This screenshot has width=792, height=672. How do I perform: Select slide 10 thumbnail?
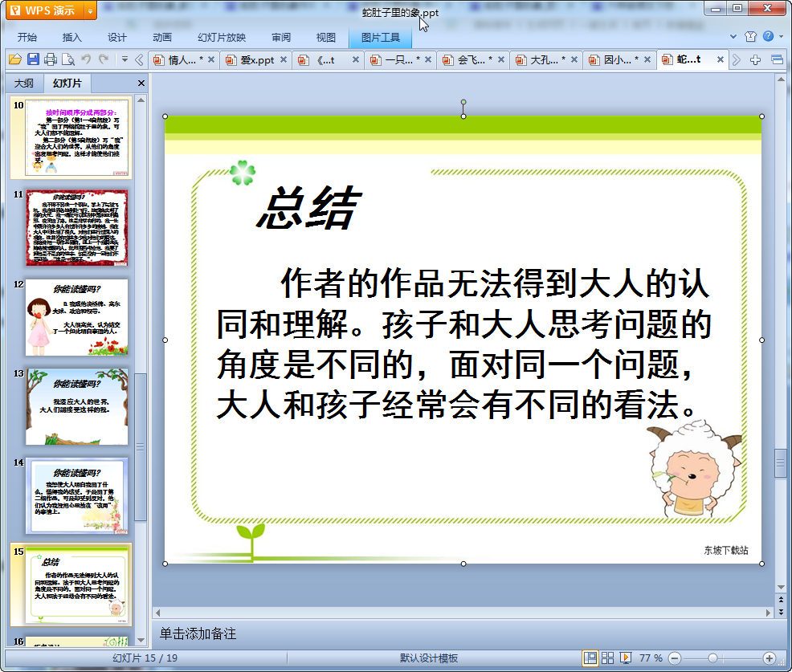tap(77, 138)
